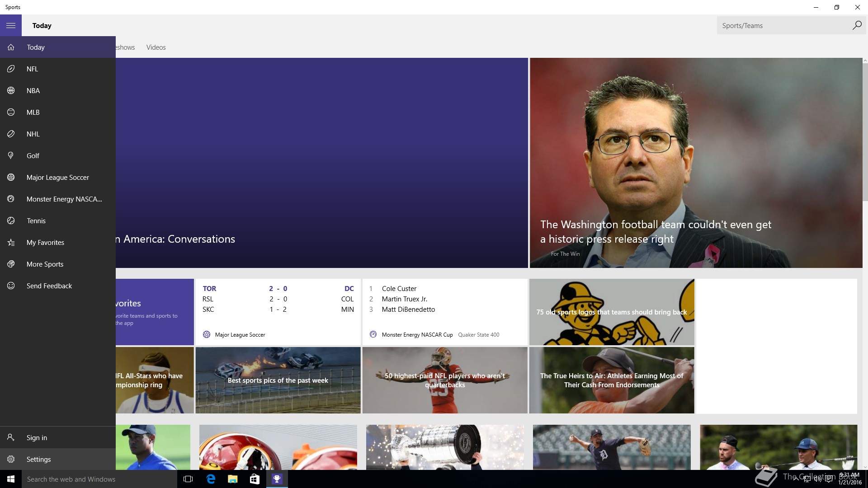This screenshot has height=488, width=868.
Task: Open the Videos tab
Action: click(x=156, y=47)
